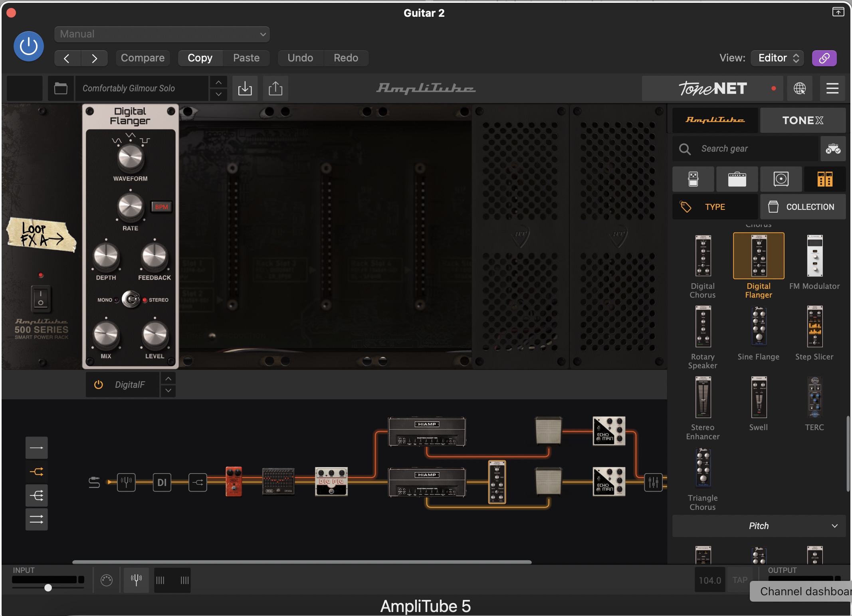
Task: Open the ToneNET panel
Action: 713,88
